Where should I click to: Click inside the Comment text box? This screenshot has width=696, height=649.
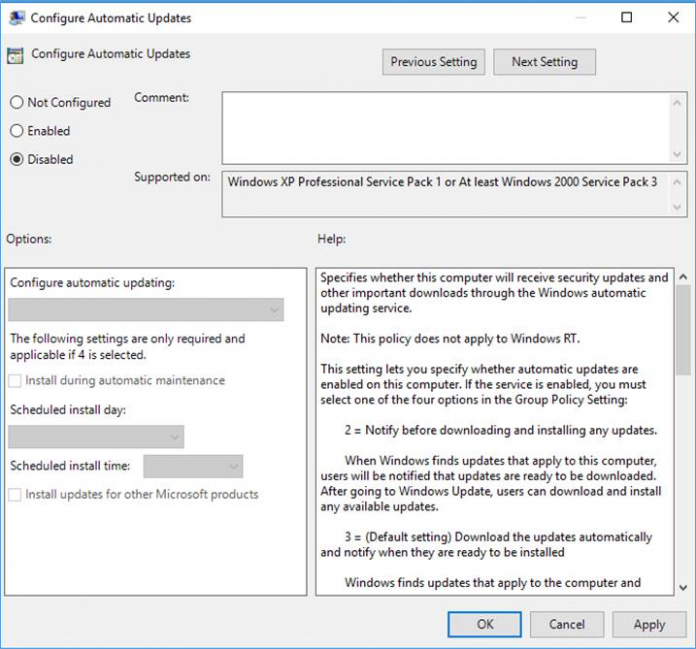tap(446, 128)
